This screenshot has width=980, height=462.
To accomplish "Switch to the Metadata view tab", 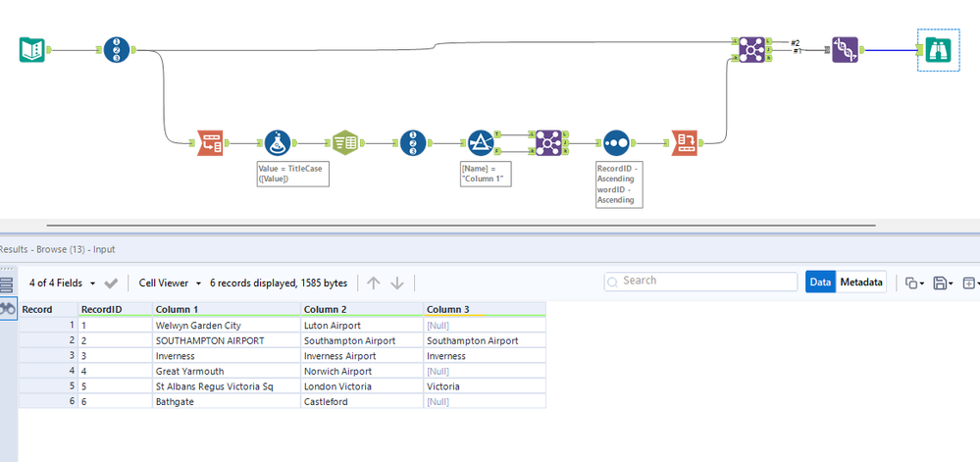I will [x=860, y=282].
